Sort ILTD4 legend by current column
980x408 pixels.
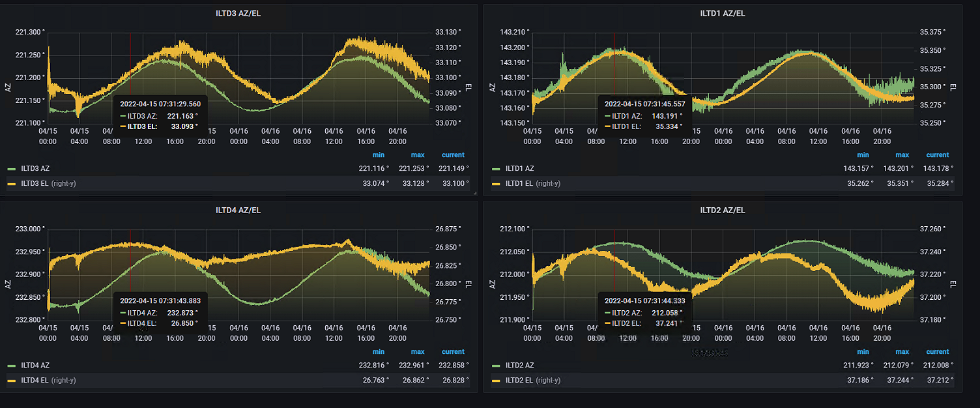453,352
